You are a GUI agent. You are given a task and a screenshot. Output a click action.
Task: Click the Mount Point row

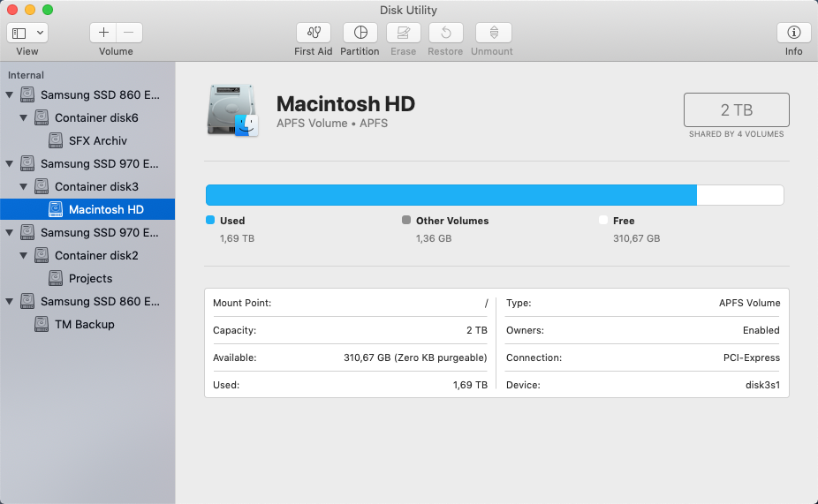(350, 303)
